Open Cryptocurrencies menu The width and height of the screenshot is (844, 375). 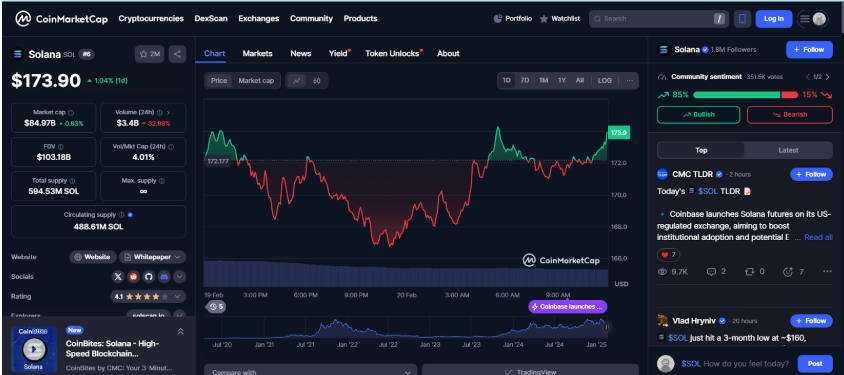tap(151, 19)
